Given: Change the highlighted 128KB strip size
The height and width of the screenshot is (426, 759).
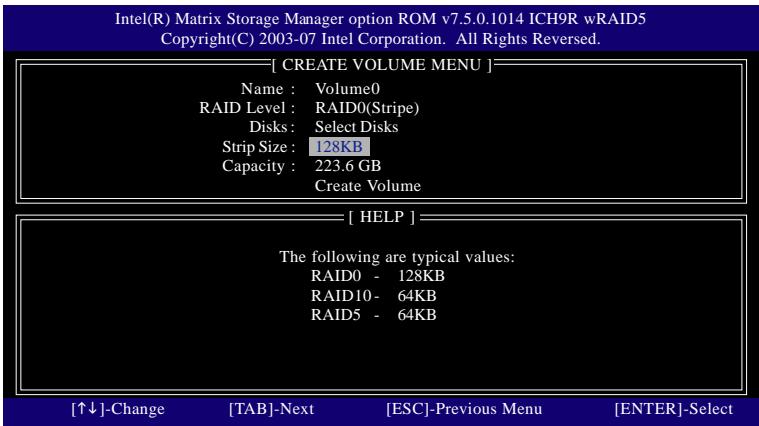Looking at the screenshot, I should click(339, 147).
